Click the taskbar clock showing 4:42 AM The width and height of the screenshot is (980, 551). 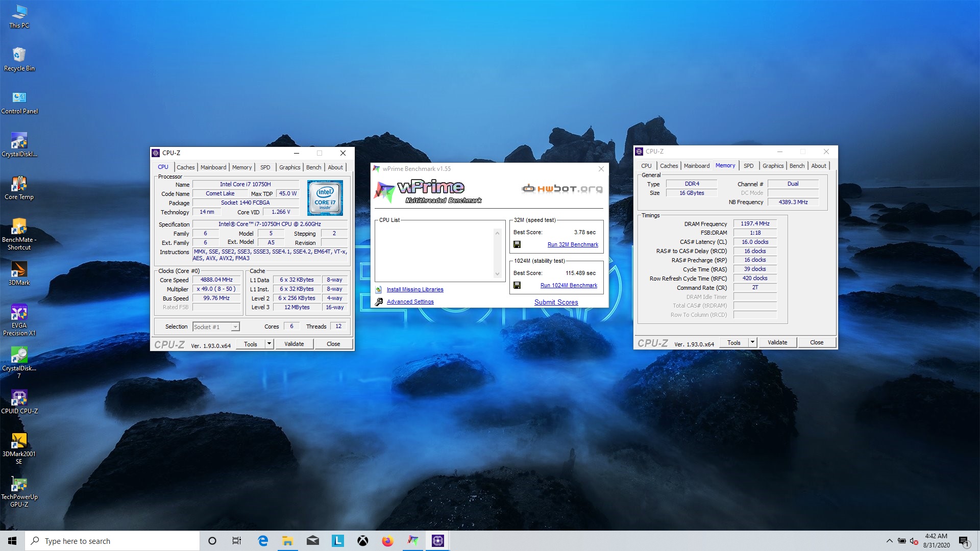click(x=936, y=541)
